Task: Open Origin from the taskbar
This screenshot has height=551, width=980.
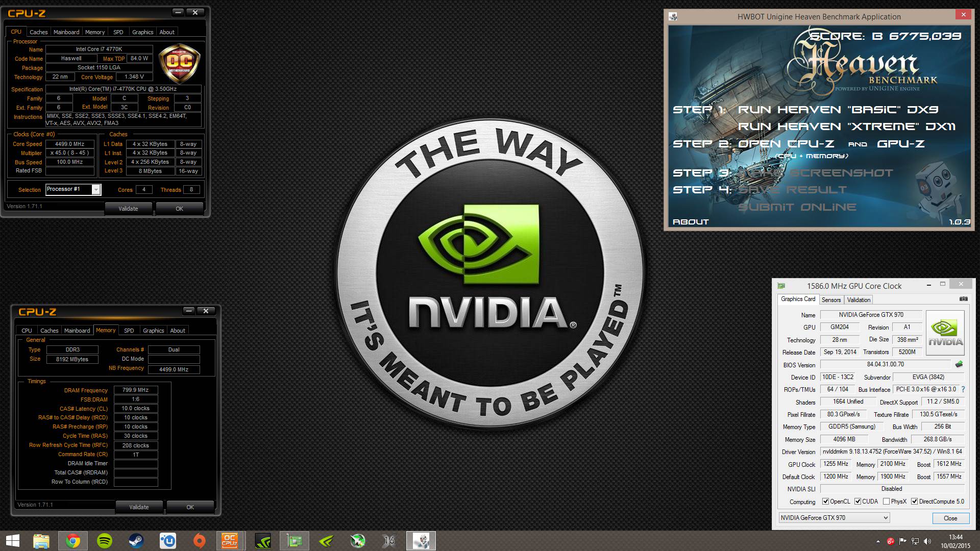Action: pos(200,541)
